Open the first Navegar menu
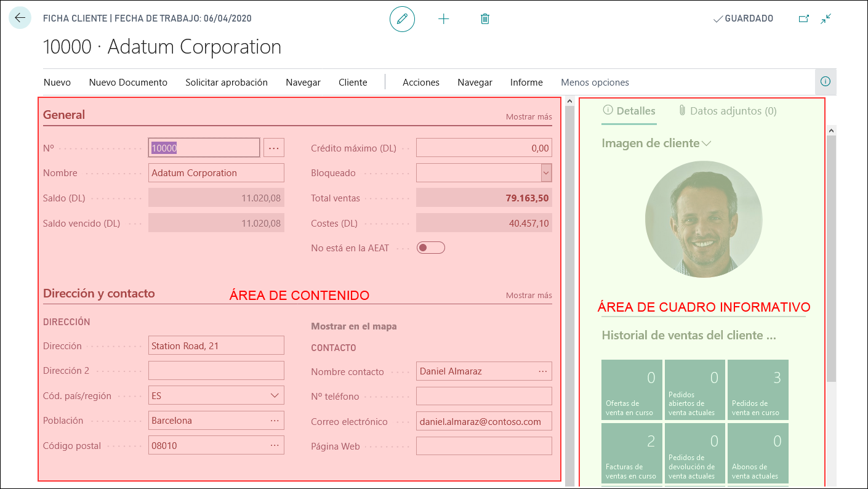The height and width of the screenshot is (489, 868). pos(303,83)
